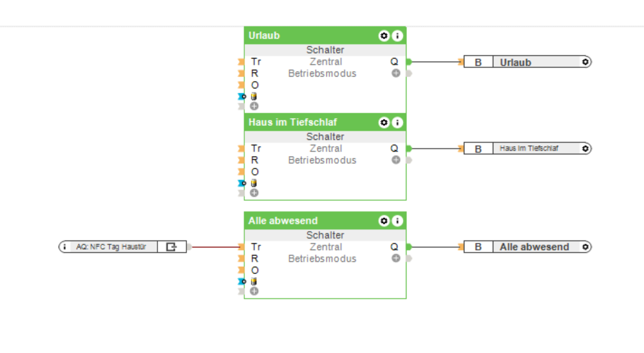644x353 pixels.
Task: Open settings gear of Haus im Tiefschlaf block
Action: [384, 123]
